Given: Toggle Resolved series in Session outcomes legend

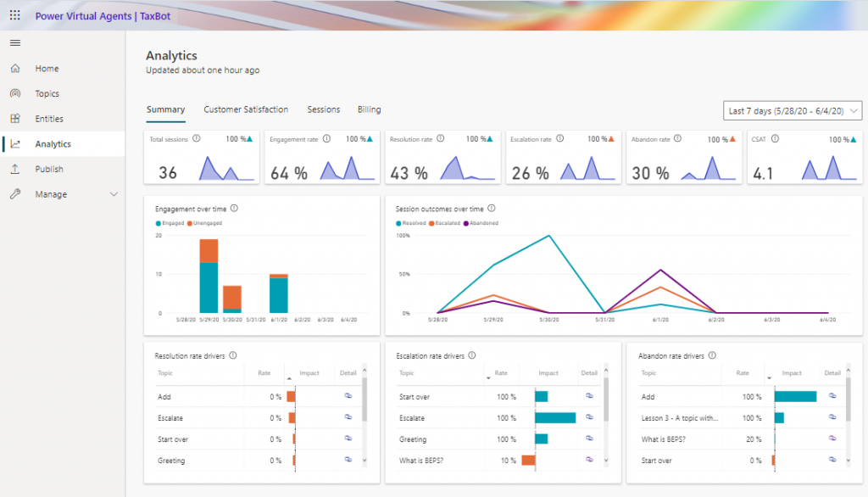Looking at the screenshot, I should click(x=411, y=223).
